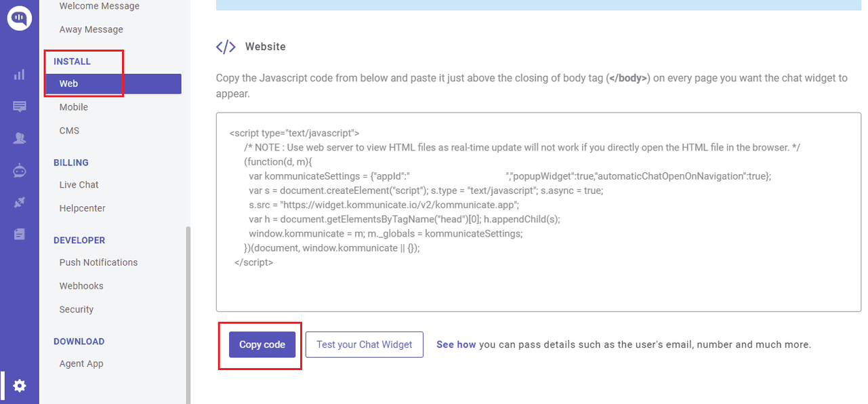Open the 'See how' link
The height and width of the screenshot is (404, 868).
pyautogui.click(x=456, y=344)
